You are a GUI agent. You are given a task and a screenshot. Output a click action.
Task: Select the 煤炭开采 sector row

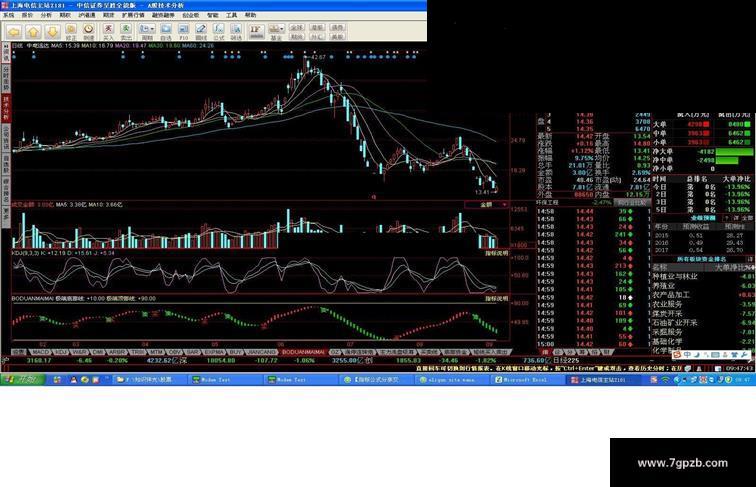pyautogui.click(x=703, y=313)
